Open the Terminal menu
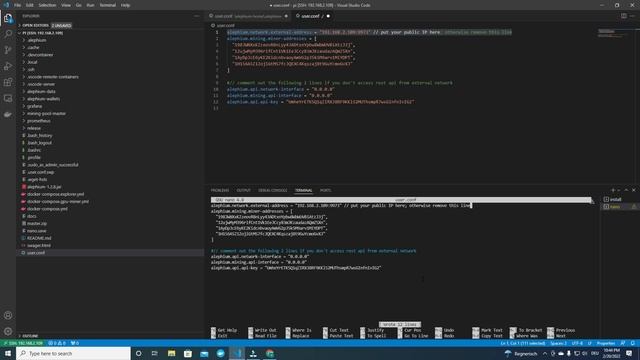The width and height of the screenshot is (640, 360). [x=107, y=5]
